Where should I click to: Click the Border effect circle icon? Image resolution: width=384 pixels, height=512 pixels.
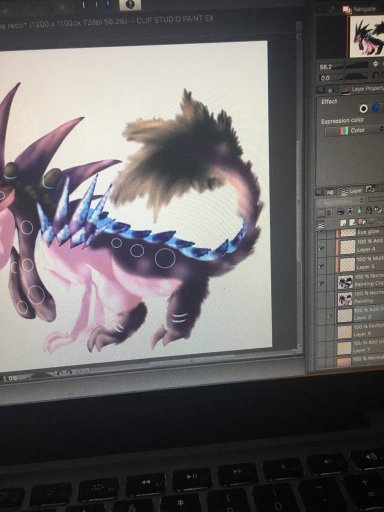tap(364, 108)
